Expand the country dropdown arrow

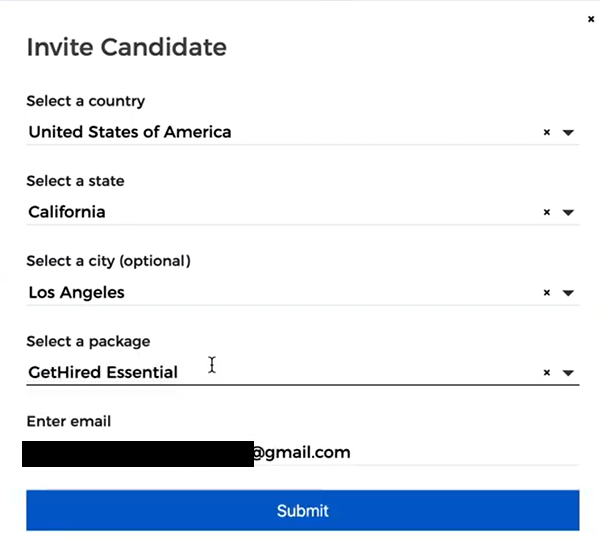coord(568,132)
